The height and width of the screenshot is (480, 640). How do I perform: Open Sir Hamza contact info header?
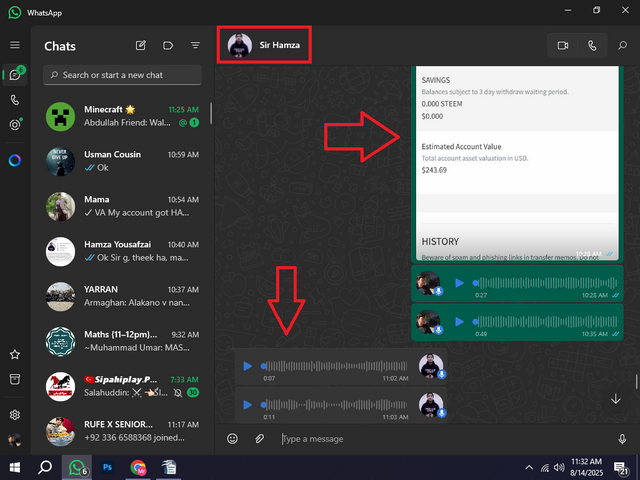[x=264, y=45]
